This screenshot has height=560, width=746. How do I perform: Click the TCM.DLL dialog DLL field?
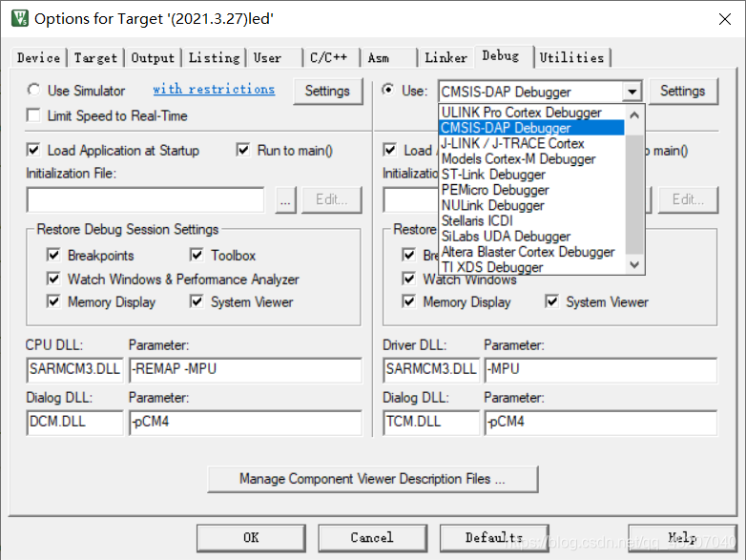(x=431, y=422)
